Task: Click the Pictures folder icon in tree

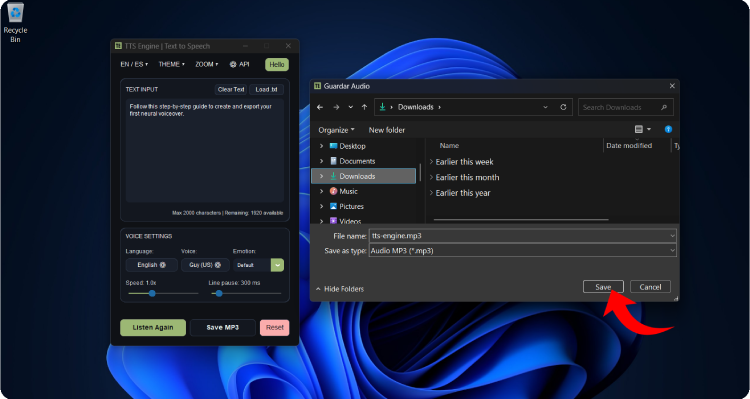Action: (x=333, y=206)
